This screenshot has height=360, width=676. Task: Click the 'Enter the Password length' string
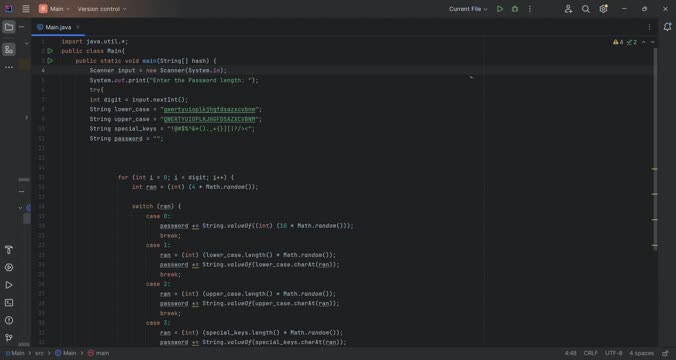point(202,81)
